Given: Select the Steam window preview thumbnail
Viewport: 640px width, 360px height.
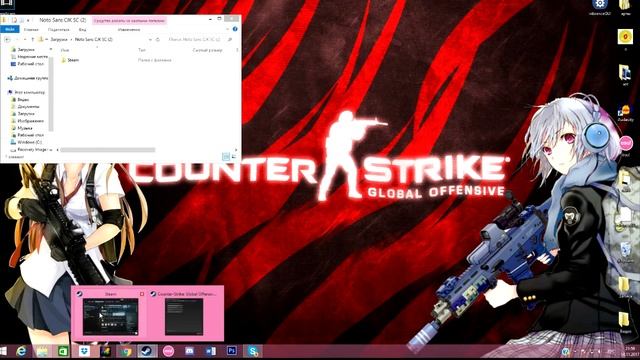Looking at the screenshot, I should pos(111,317).
